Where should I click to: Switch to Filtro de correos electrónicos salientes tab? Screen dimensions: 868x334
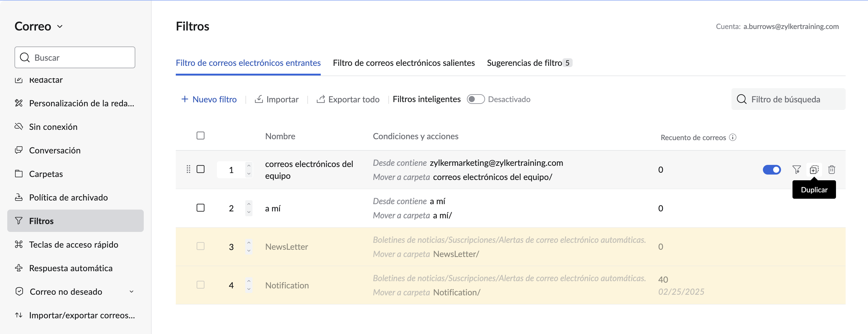click(x=404, y=63)
